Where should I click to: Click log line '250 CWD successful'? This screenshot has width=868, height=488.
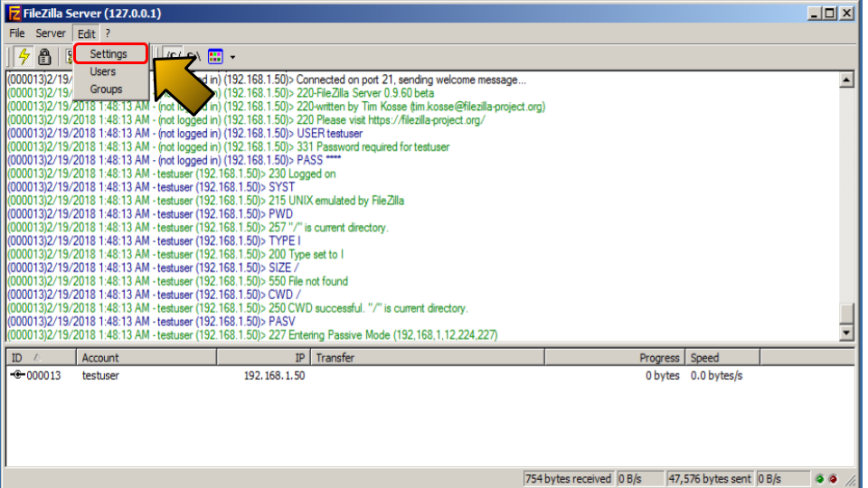coord(238,308)
